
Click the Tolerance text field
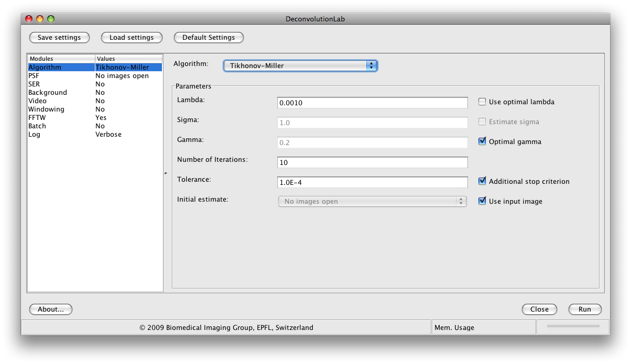point(372,182)
